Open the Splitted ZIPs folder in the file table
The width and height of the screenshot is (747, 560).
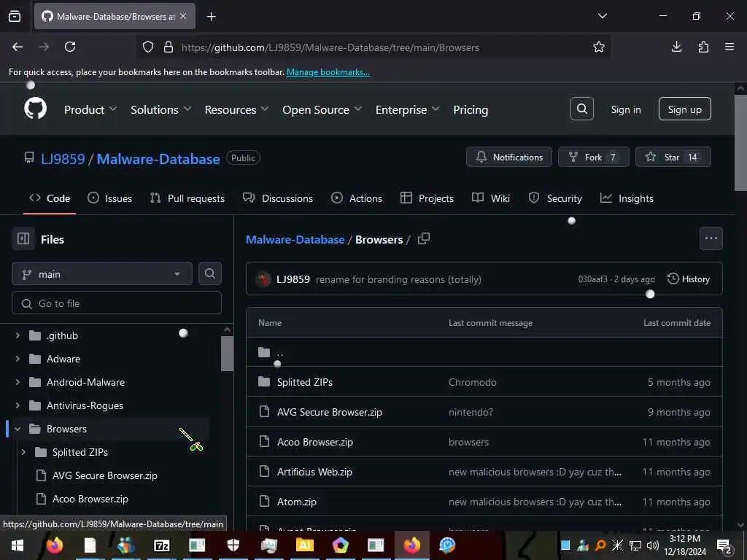pyautogui.click(x=305, y=382)
